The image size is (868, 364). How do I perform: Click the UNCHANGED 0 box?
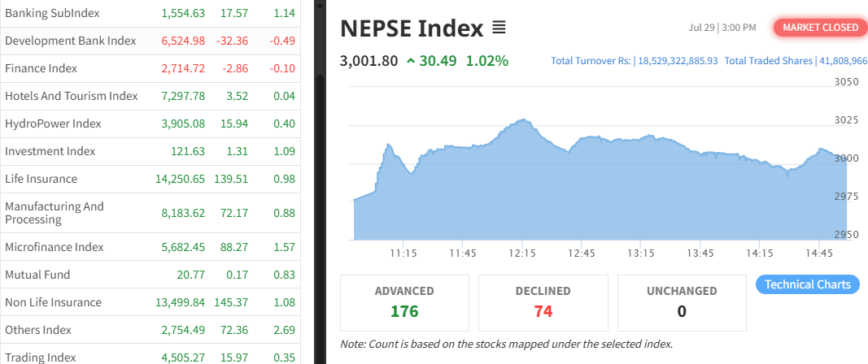(682, 302)
